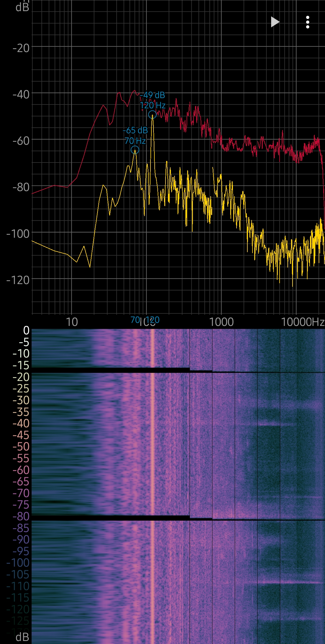Tap the blue 120 frequency axis marker

153,320
